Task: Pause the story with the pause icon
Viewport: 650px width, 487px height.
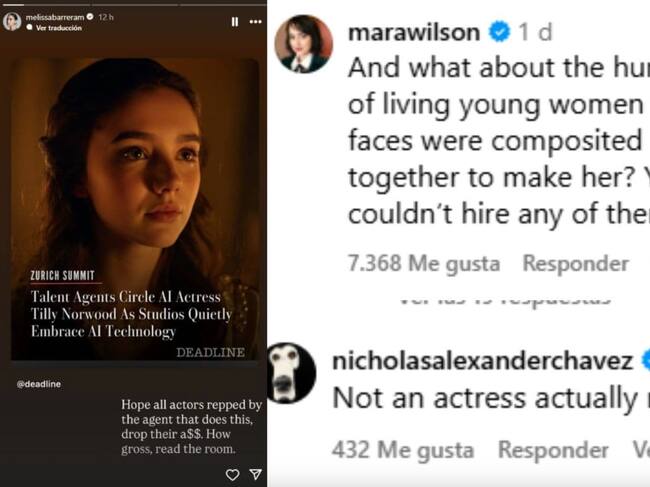Action: 235,21
